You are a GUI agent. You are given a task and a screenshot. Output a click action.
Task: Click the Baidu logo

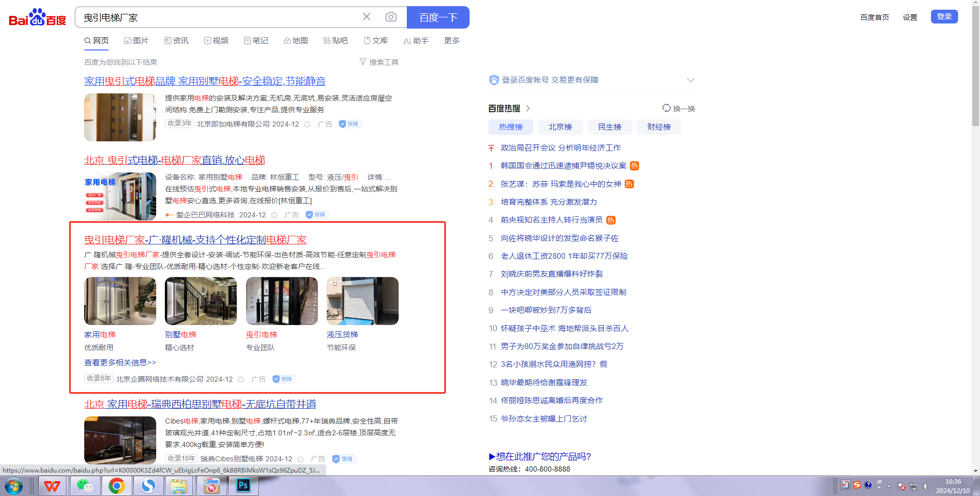pyautogui.click(x=38, y=17)
